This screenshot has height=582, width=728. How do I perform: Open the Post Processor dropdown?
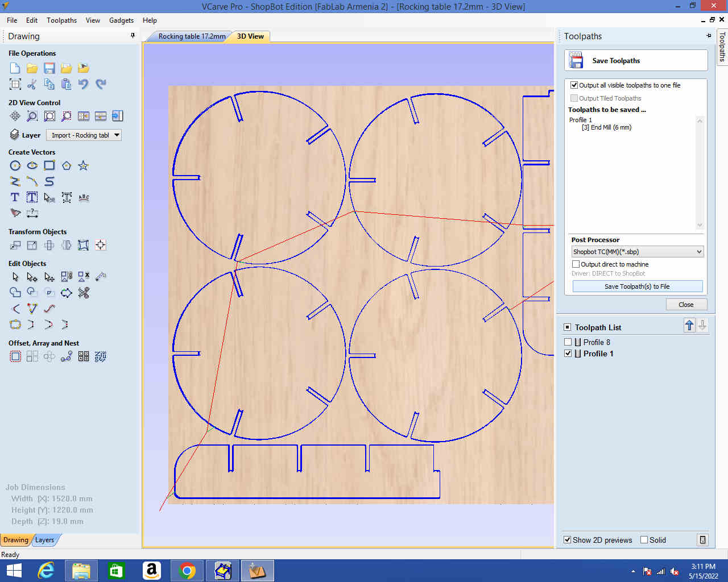(638, 252)
